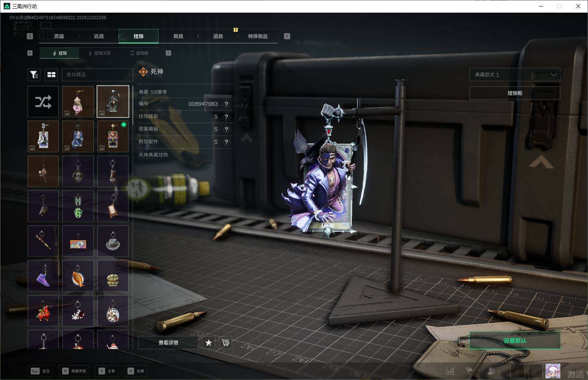This screenshot has height=380, width=588.
Task: Open the collection filter icon
Action: (34, 75)
